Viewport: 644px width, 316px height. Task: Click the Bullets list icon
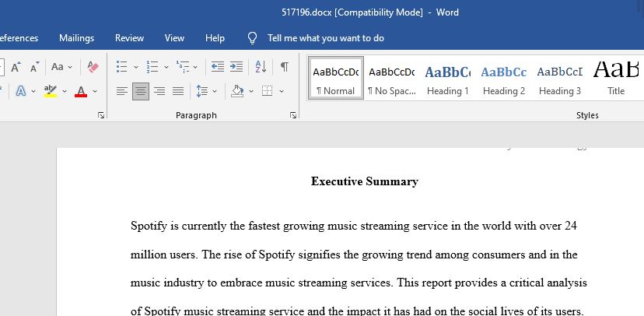tap(121, 67)
